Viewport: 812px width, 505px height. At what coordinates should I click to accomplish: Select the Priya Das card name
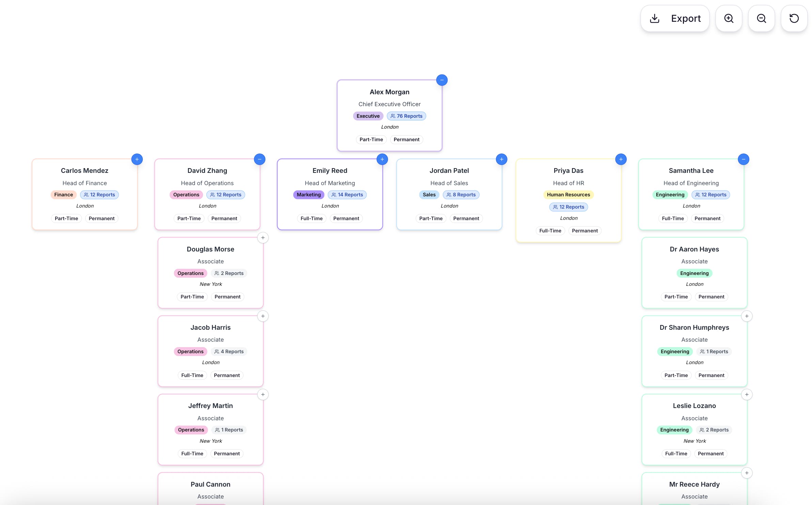click(x=568, y=170)
